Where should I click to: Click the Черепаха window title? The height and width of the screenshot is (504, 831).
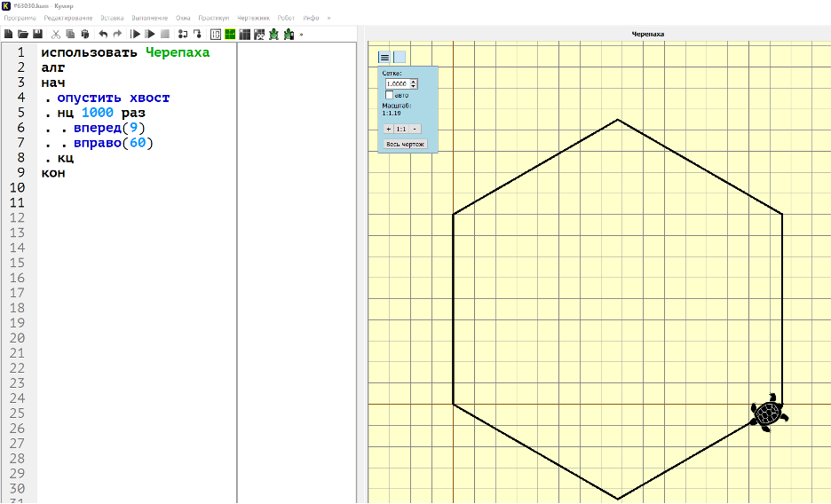click(647, 34)
